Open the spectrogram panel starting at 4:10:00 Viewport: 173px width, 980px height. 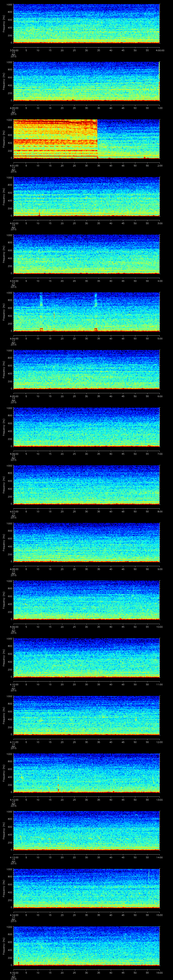(86, 658)
